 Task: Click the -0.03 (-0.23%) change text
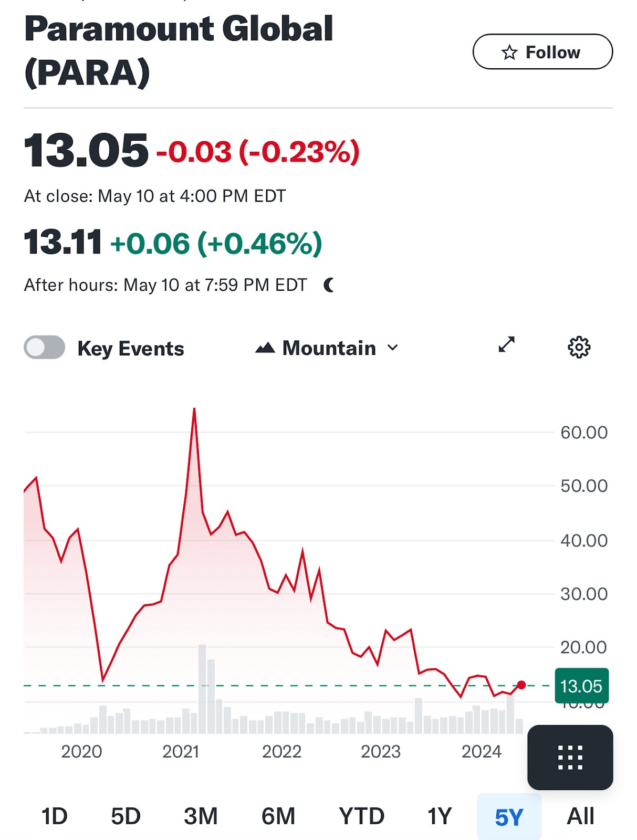(x=258, y=152)
